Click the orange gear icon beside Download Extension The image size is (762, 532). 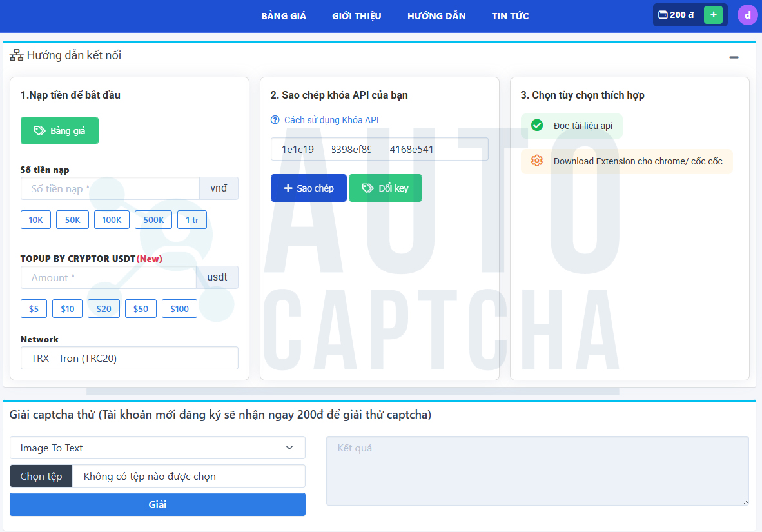[x=536, y=161]
